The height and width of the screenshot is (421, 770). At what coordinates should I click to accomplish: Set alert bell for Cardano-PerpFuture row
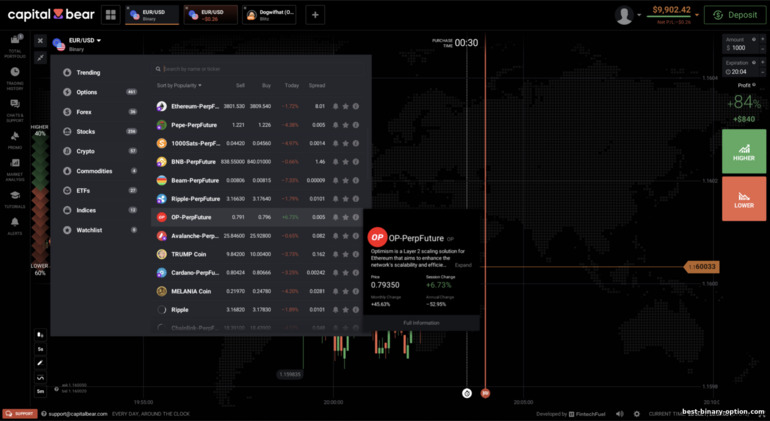point(335,273)
